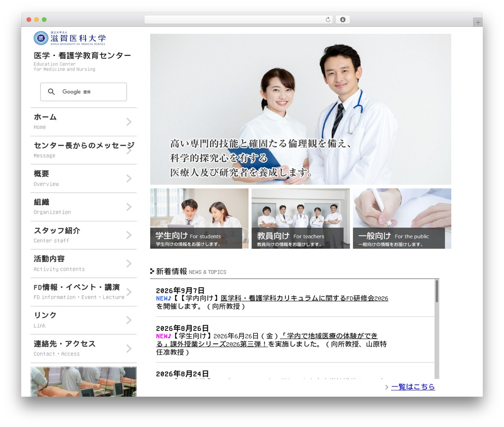Click the magenta NEW label of the August 26 item
504x427 pixels.
164,336
